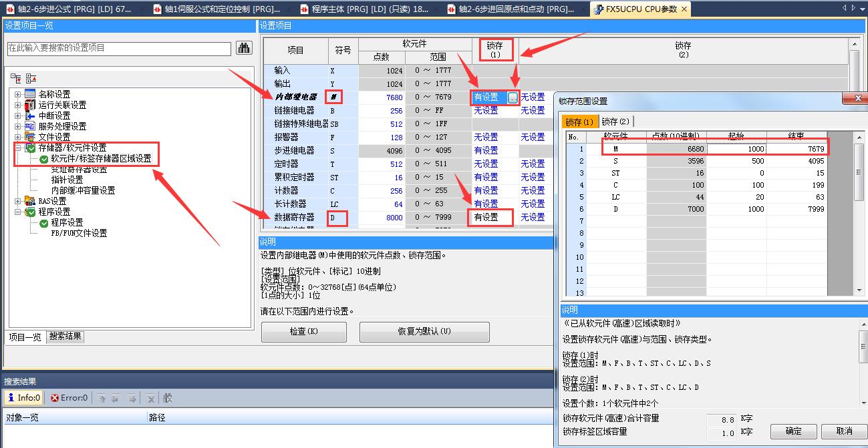Open the 搜索结果 tab
The image size is (868, 448).
pyautogui.click(x=65, y=337)
